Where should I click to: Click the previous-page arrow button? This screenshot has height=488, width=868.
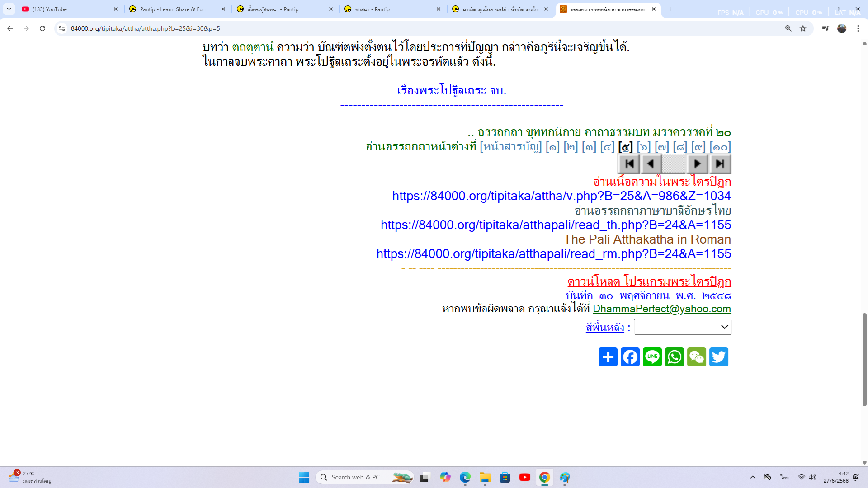point(651,164)
